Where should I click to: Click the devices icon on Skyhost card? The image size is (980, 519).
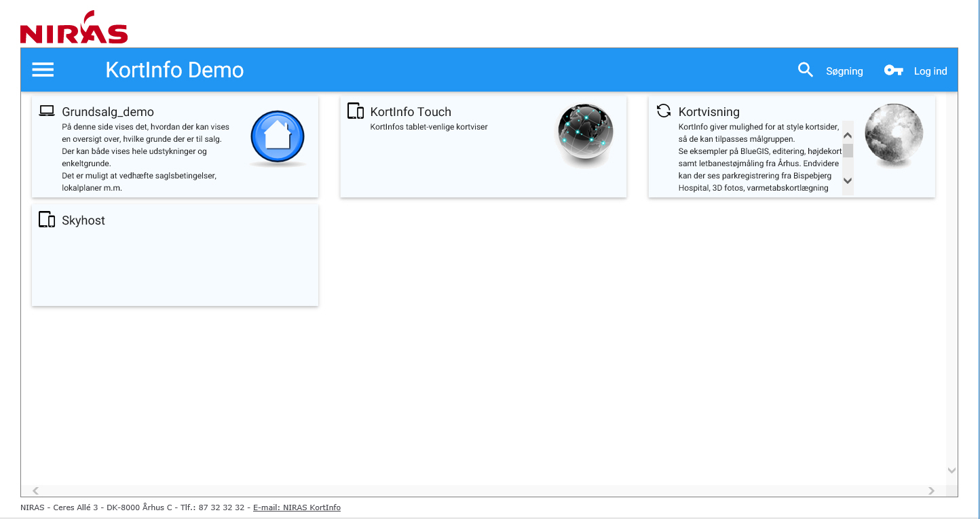tap(47, 220)
